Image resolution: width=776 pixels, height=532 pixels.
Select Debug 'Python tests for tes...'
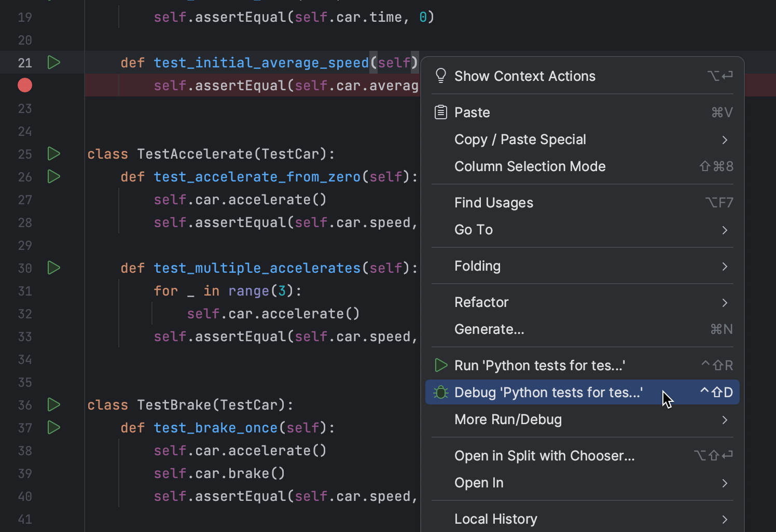click(548, 392)
